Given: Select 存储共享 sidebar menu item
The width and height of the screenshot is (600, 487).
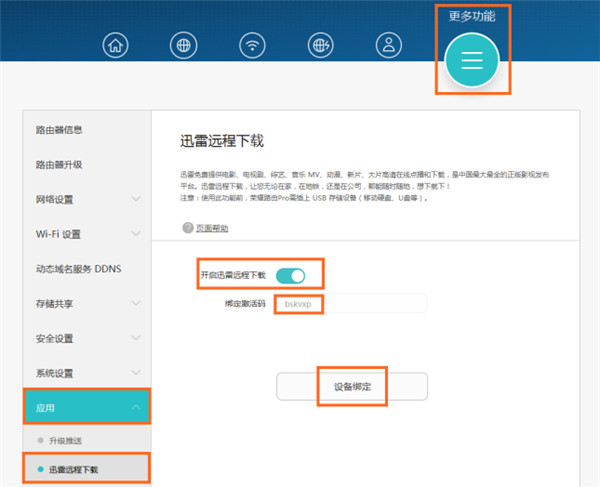Looking at the screenshot, I should pos(87,304).
